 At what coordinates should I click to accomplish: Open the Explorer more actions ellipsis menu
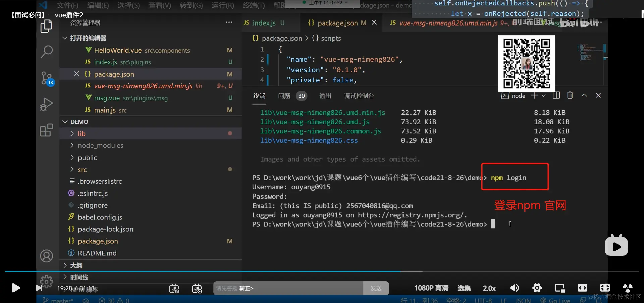[229, 23]
